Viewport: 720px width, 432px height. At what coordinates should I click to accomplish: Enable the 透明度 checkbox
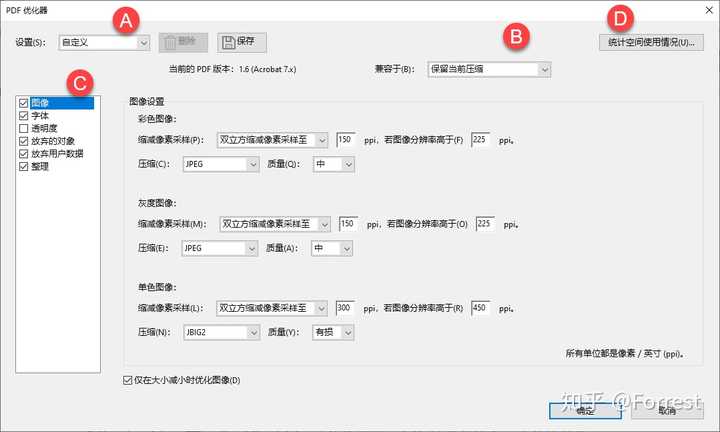coord(24,128)
